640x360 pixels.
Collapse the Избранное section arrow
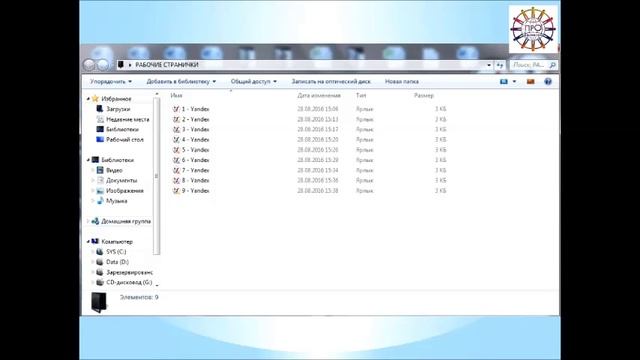[88, 99]
